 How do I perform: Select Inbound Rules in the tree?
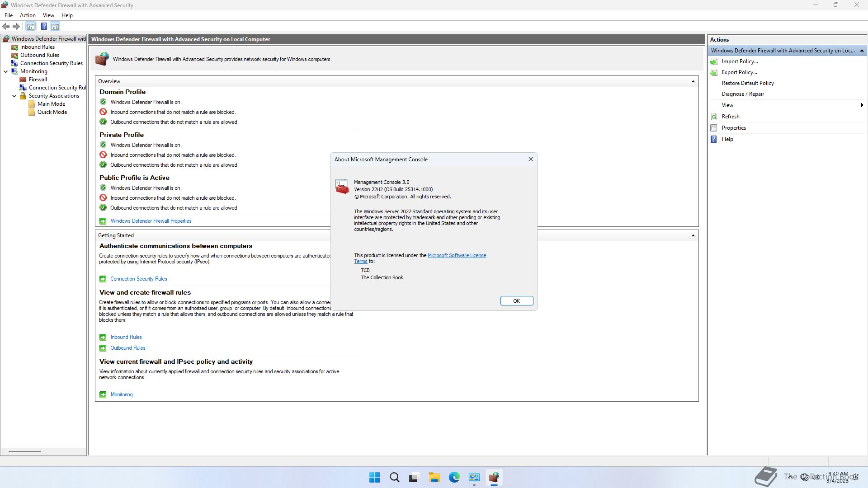37,47
